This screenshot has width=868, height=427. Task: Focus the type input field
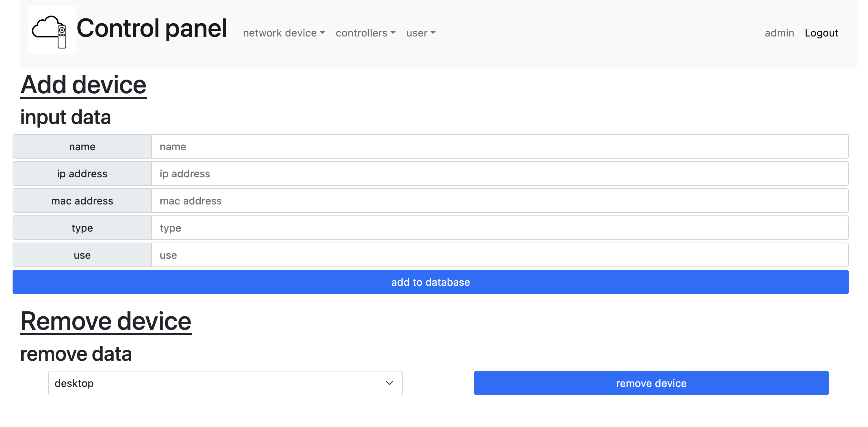point(500,228)
